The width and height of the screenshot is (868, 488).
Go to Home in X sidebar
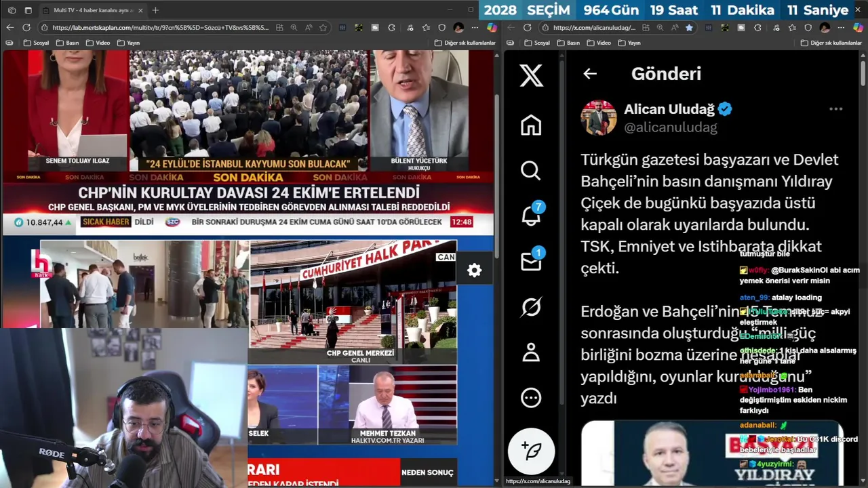(x=531, y=125)
